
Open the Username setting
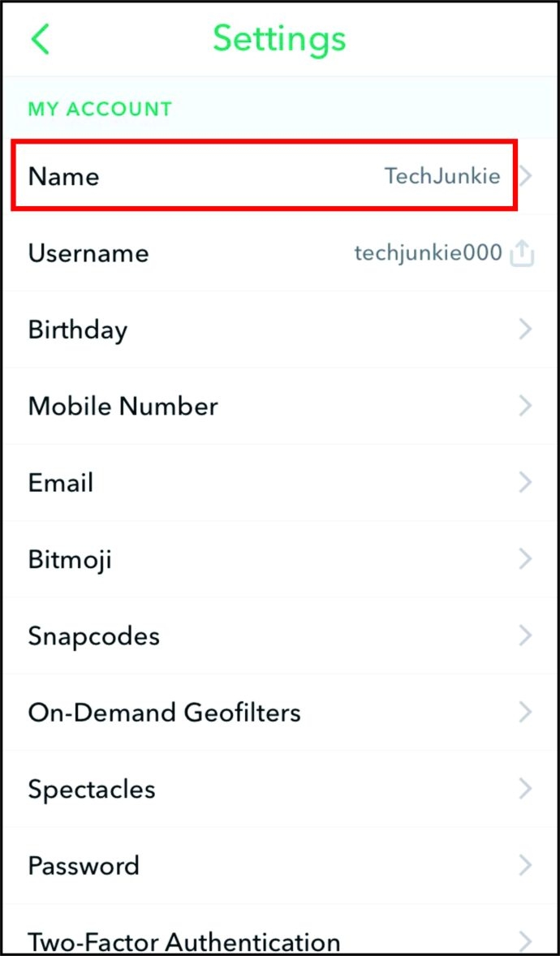[88, 253]
